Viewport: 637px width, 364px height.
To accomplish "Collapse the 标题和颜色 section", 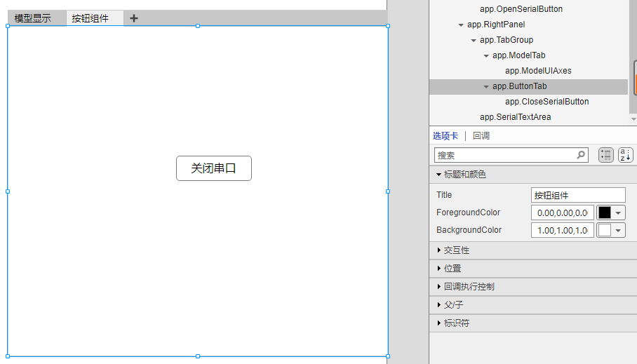I will 533,174.
